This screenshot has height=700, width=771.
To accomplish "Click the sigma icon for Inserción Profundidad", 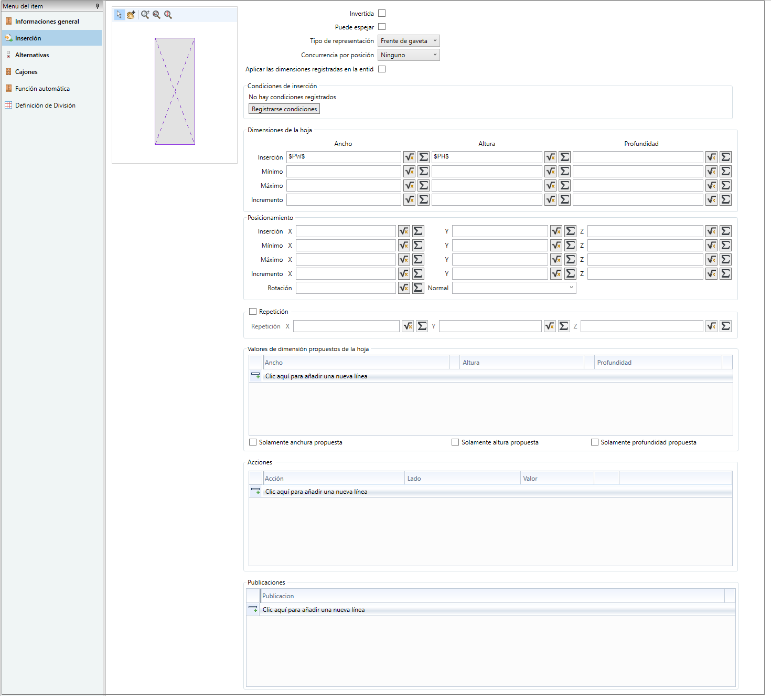I will (725, 157).
